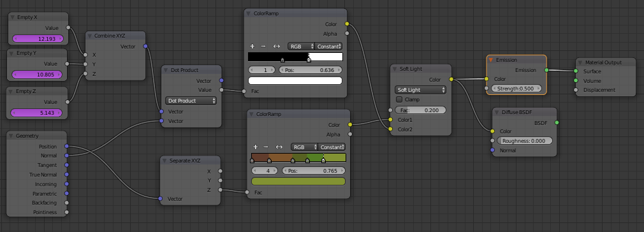Click the Geometry True Normal output socket
The image size is (644, 232).
tap(66, 175)
